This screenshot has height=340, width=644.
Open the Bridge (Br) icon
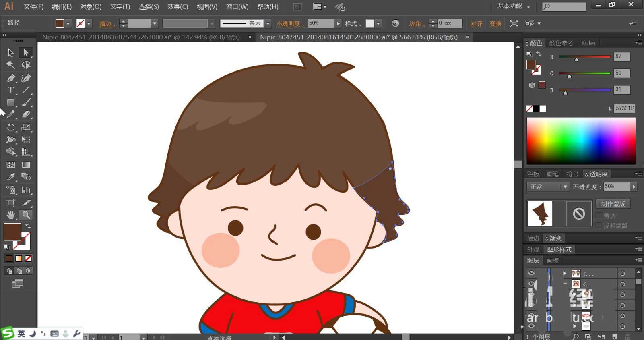[297, 6]
